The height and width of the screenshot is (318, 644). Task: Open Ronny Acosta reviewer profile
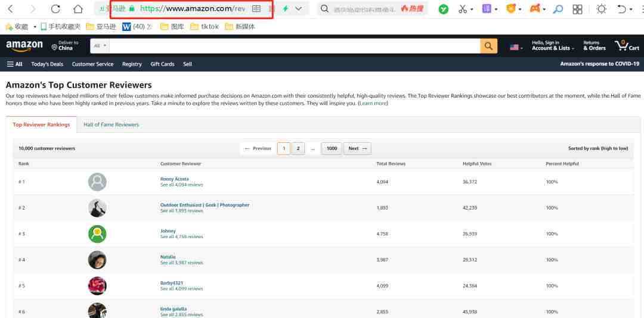175,179
